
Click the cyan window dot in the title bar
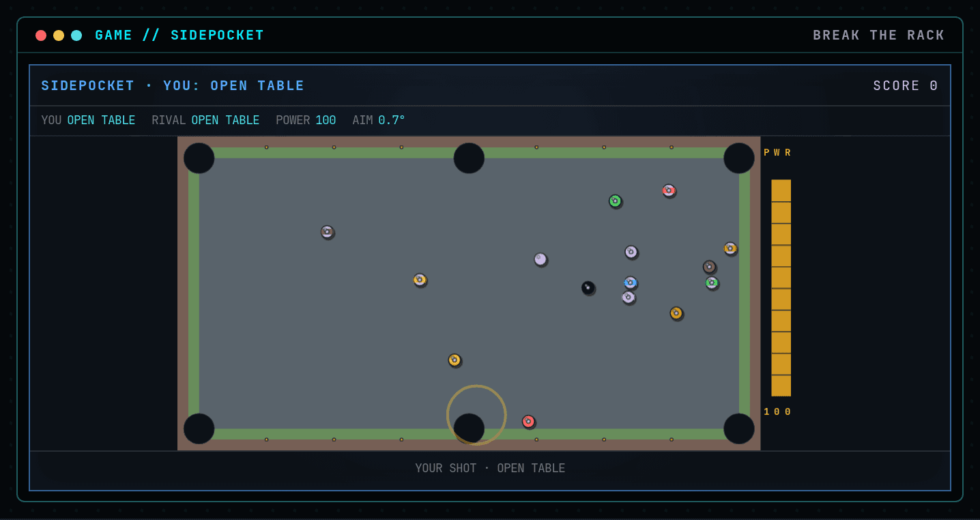click(x=76, y=35)
